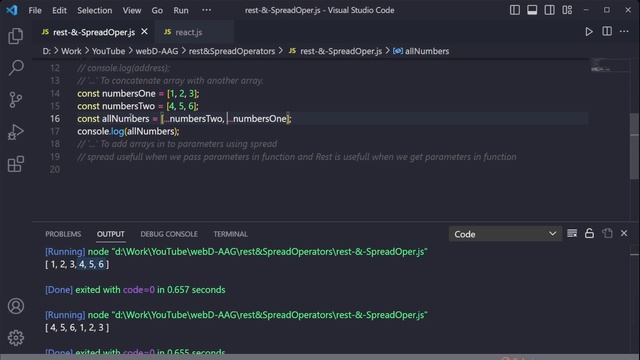Screen dimensions: 640x360
Task: Close the rest-&-SpreadOper.js tab
Action: pyautogui.click(x=144, y=31)
